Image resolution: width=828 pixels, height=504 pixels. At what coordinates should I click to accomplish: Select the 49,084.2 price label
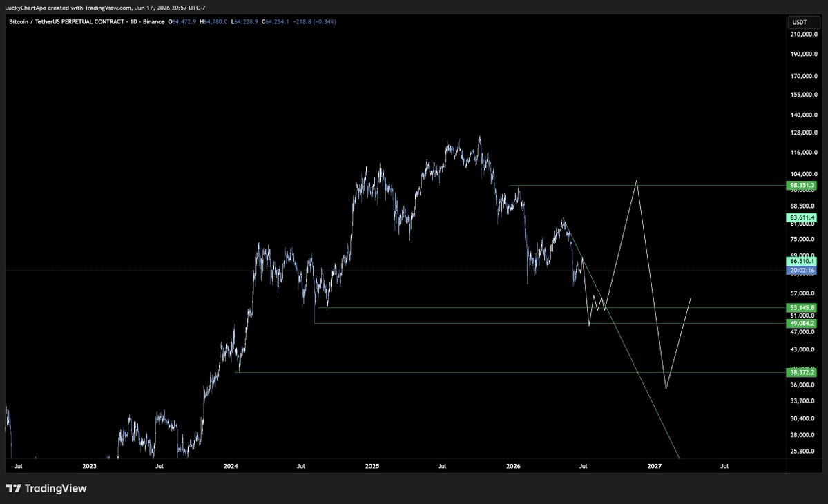pos(802,324)
